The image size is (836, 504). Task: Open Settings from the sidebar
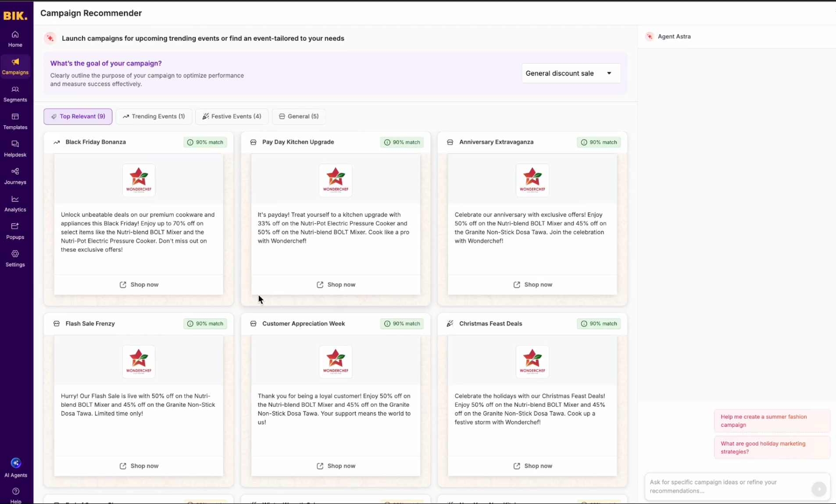15,258
